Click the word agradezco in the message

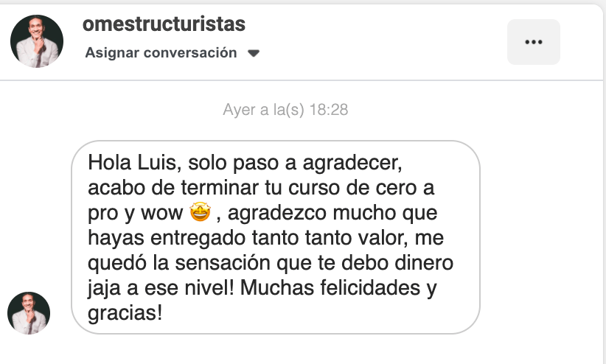pyautogui.click(x=277, y=214)
